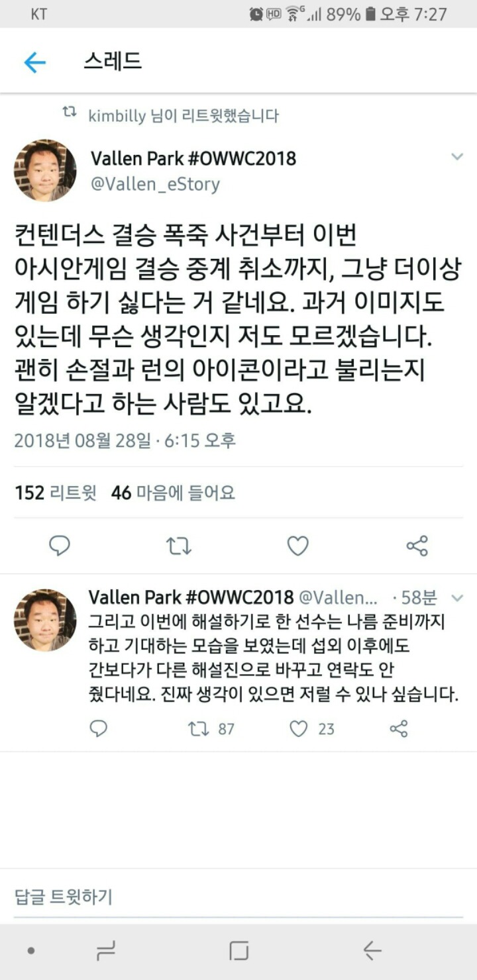
Task: Retweet the main tweet
Action: point(179,546)
